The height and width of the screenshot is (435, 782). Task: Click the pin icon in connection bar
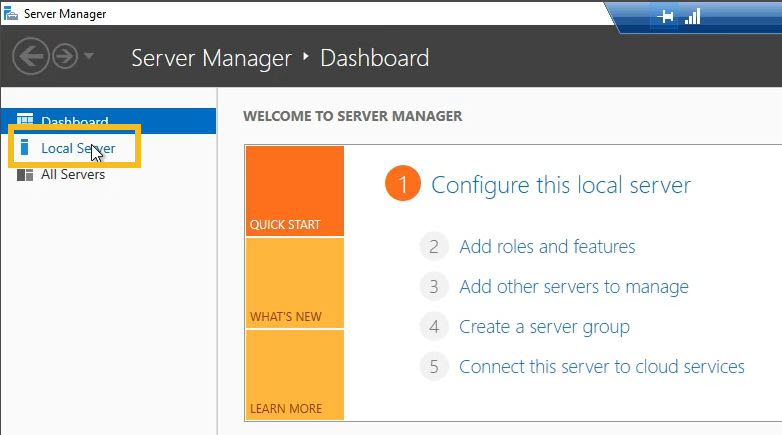665,16
